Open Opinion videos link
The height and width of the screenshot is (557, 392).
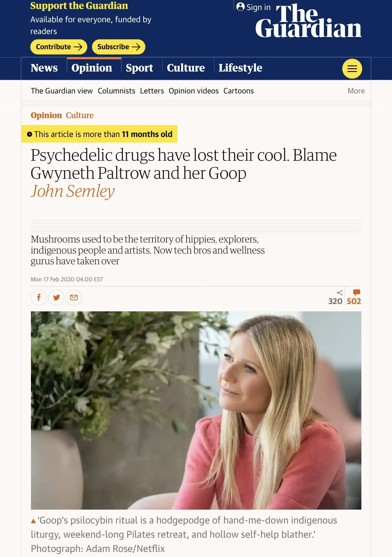[193, 91]
